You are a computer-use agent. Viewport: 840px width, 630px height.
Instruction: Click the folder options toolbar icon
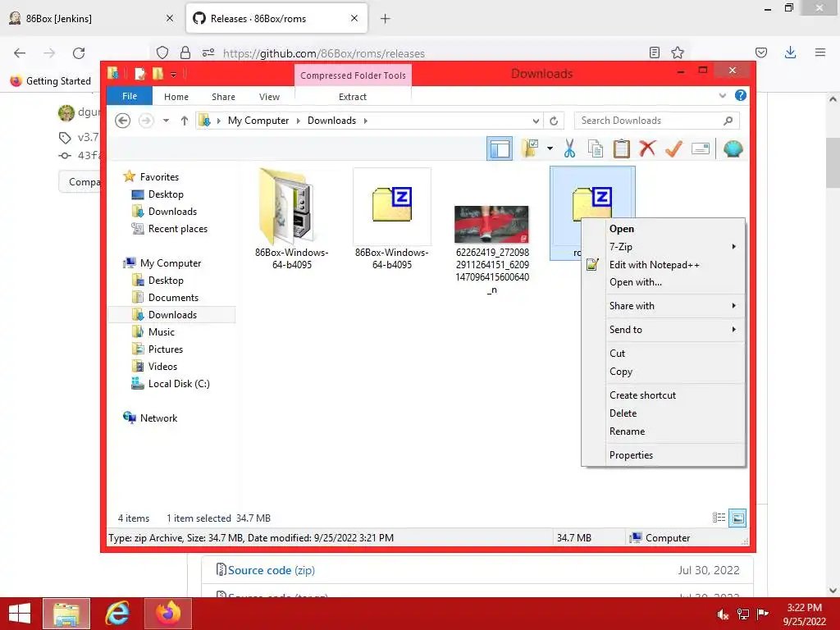(x=531, y=148)
